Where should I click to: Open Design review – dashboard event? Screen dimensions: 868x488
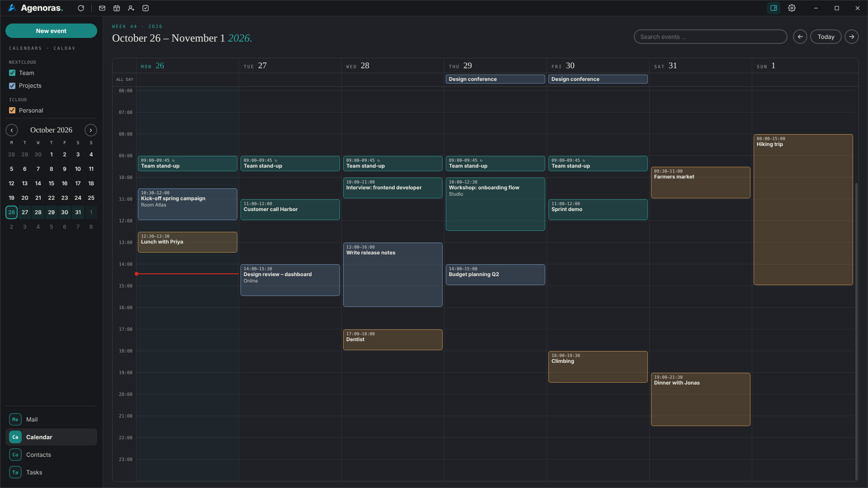[x=290, y=280]
